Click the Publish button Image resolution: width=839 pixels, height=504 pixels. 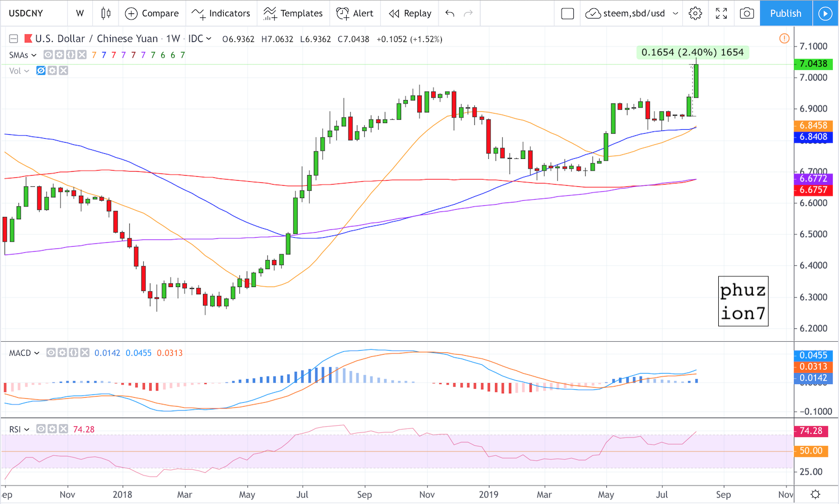click(786, 13)
